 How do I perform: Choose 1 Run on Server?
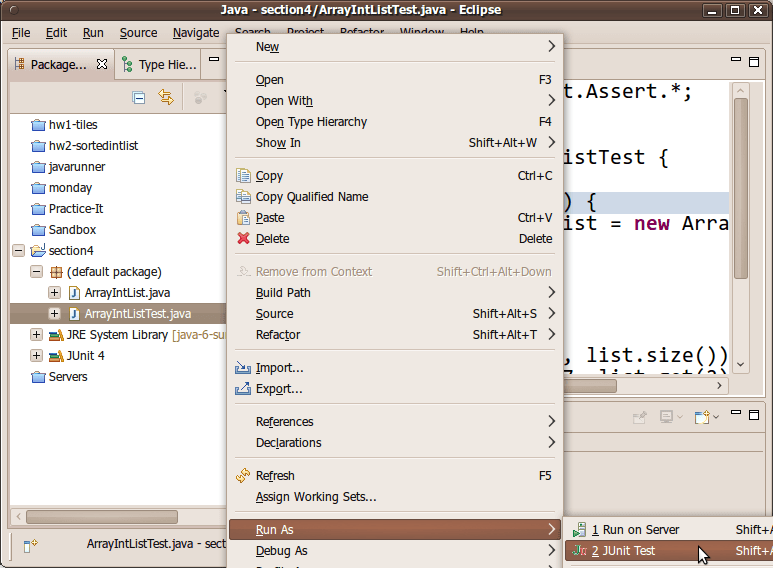pyautogui.click(x=668, y=530)
